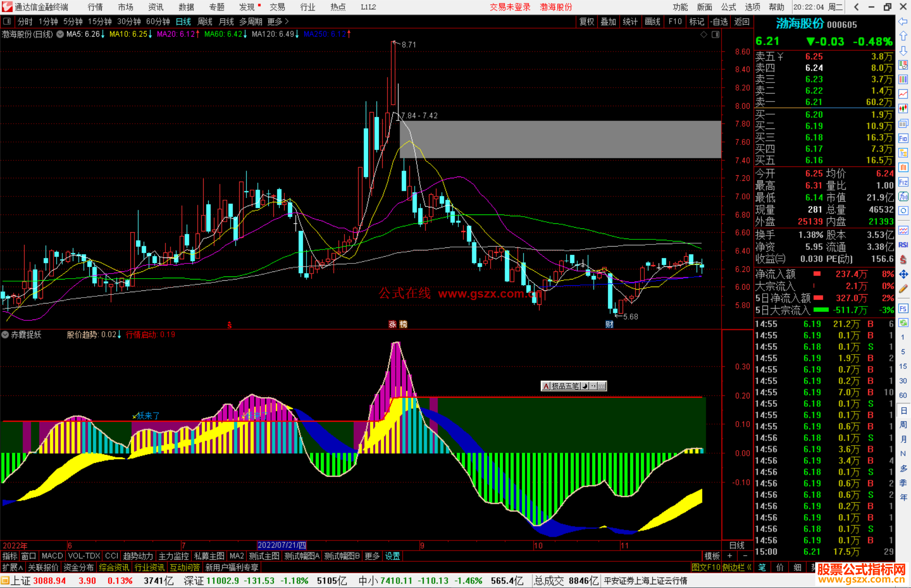Open the 行情 menu
Screen dimensions: 911x588
[95, 7]
